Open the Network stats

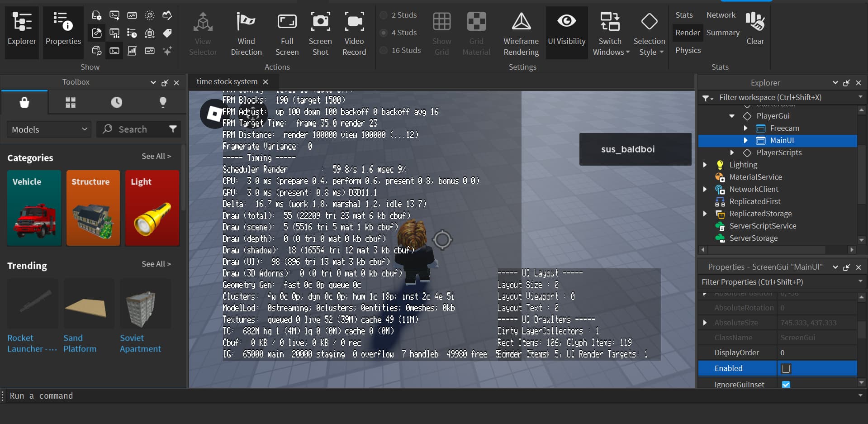click(x=721, y=15)
